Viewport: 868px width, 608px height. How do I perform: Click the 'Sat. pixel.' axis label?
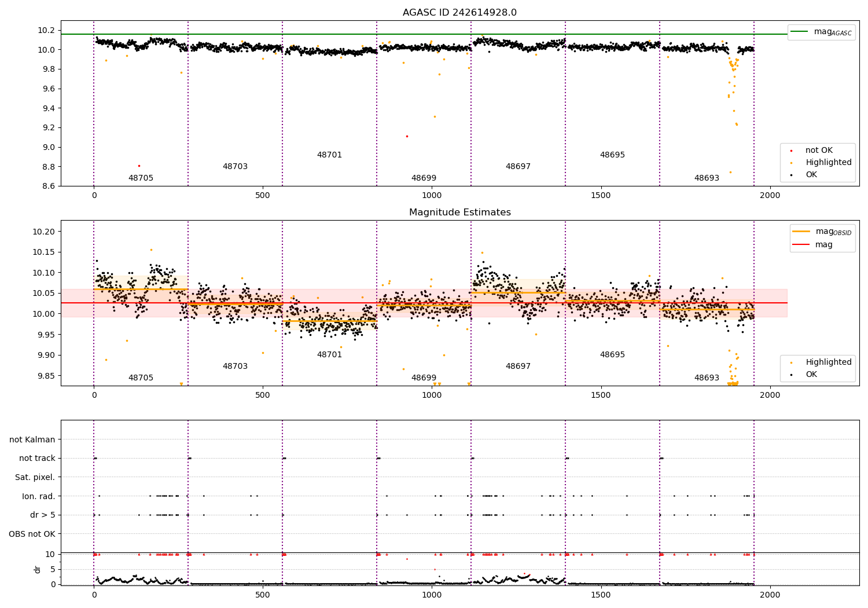click(35, 477)
